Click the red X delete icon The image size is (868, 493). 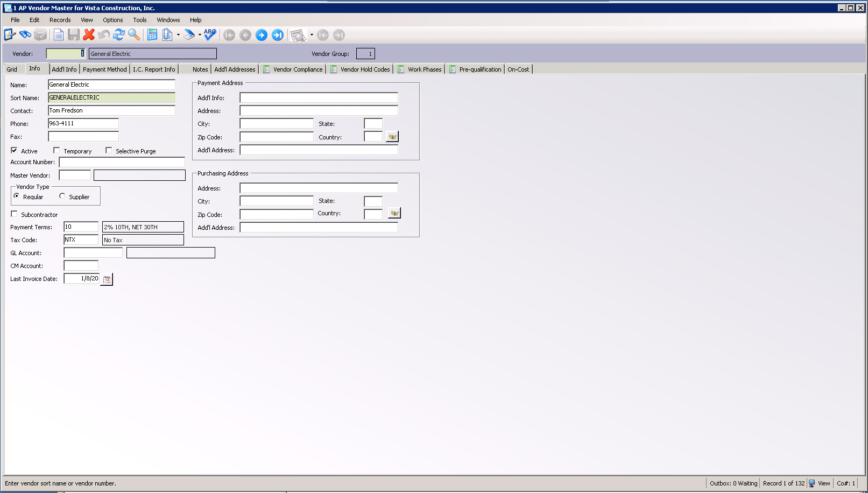click(89, 35)
